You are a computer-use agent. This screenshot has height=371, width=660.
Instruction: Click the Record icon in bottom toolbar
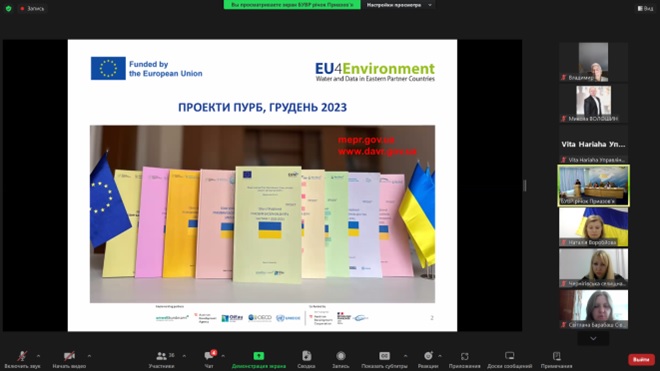point(341,356)
